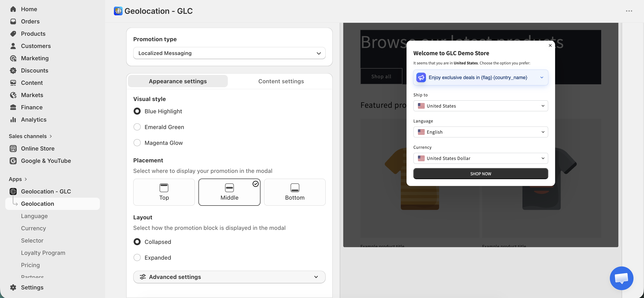Click the Online Store storefront icon

click(13, 149)
